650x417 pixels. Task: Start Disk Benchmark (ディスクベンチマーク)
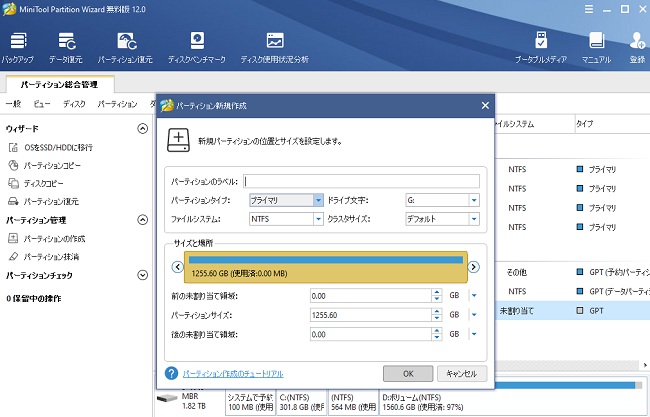(x=197, y=48)
